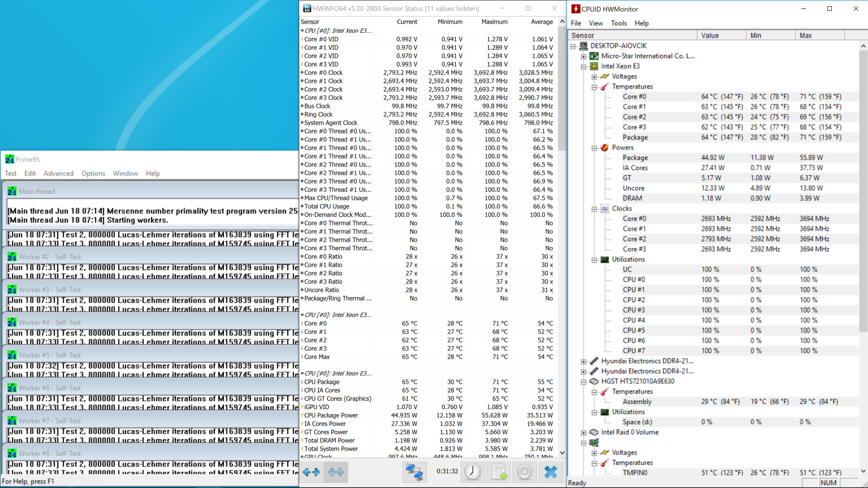Click the HGST hard drive icon
Image resolution: width=868 pixels, height=488 pixels.
tap(594, 381)
